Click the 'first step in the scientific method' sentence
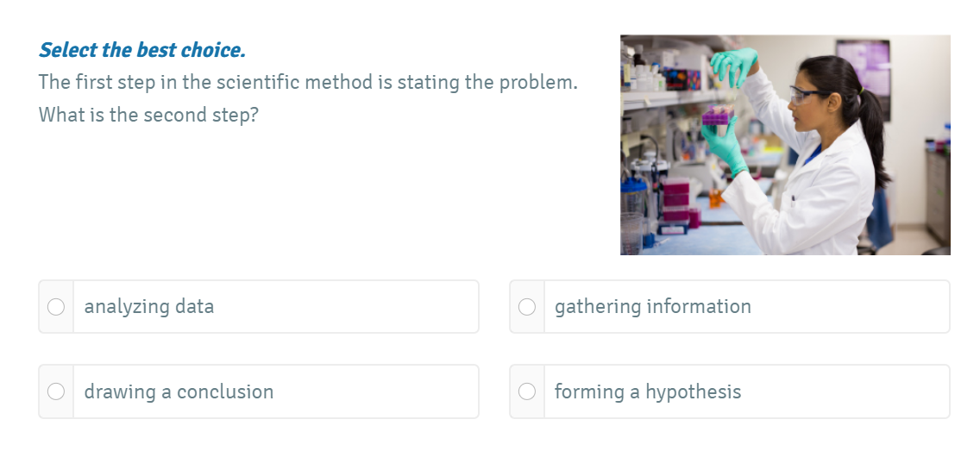 (308, 83)
